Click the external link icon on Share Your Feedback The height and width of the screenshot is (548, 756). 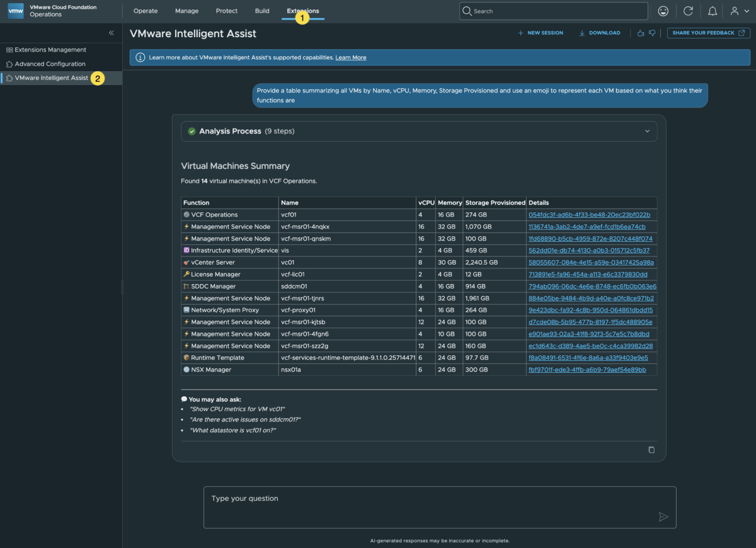[742, 33]
